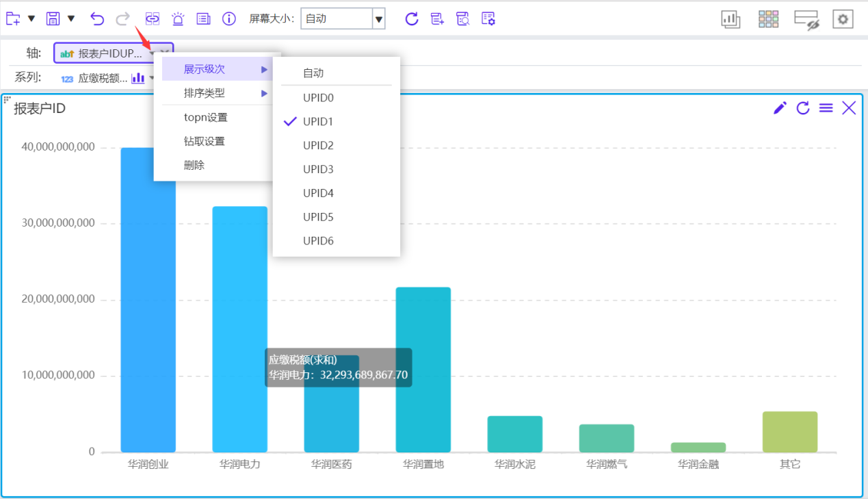Select the 报表户IDUP... axis field
This screenshot has width=868, height=499.
point(114,53)
